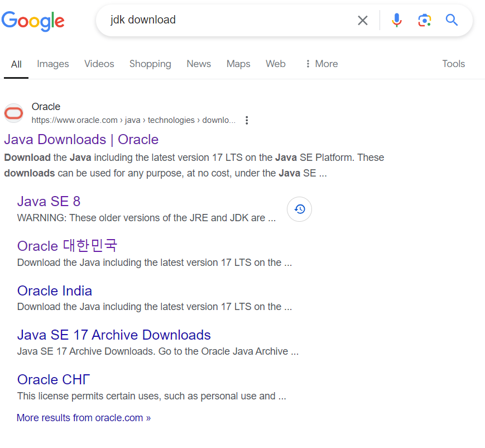Open the Tools options
This screenshot has height=448, width=485.
click(453, 64)
